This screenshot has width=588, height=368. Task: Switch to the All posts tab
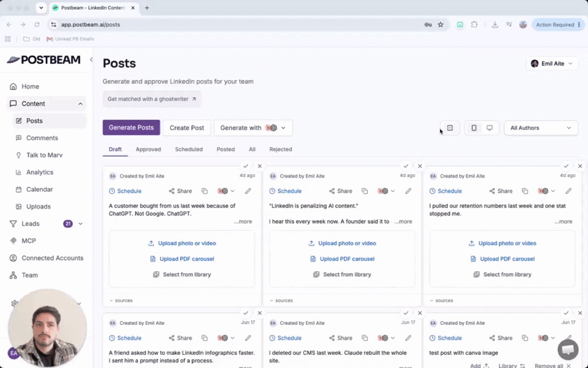tap(252, 149)
